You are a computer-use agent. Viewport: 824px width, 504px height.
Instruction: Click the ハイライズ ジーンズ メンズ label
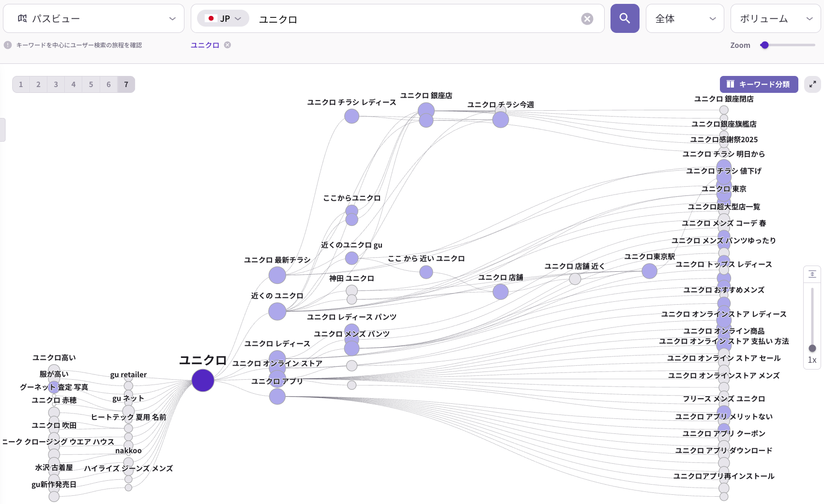(128, 469)
